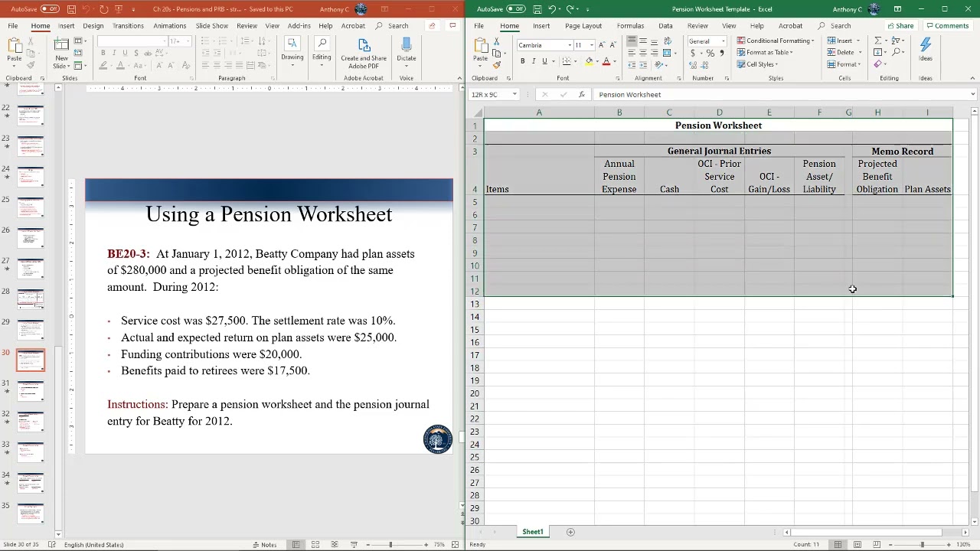Open the Transitions tab in PowerPoint
980x551 pixels.
(128, 26)
